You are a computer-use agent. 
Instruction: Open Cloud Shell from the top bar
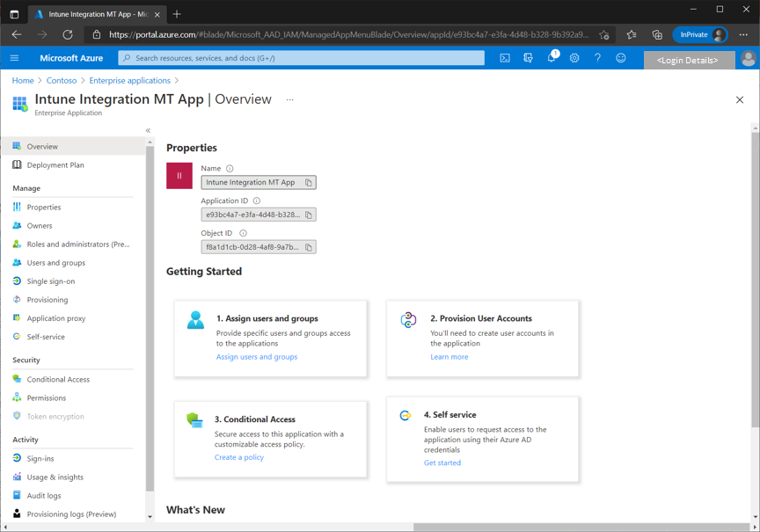(x=505, y=58)
